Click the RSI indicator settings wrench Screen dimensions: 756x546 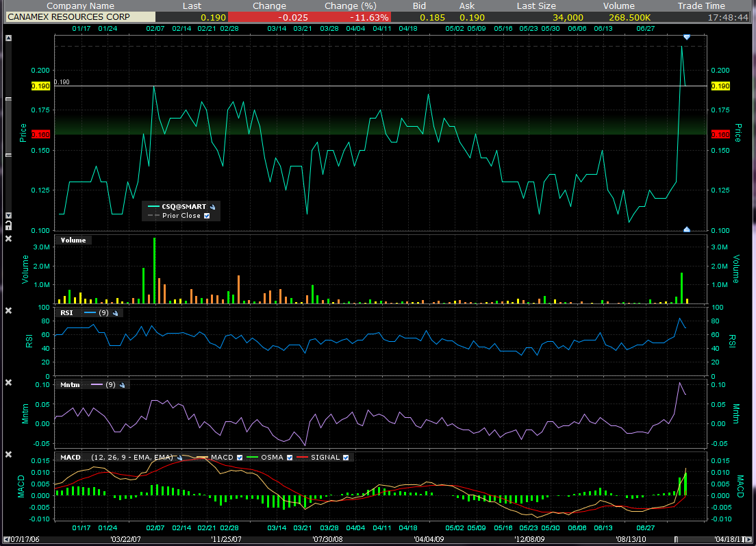coord(116,313)
